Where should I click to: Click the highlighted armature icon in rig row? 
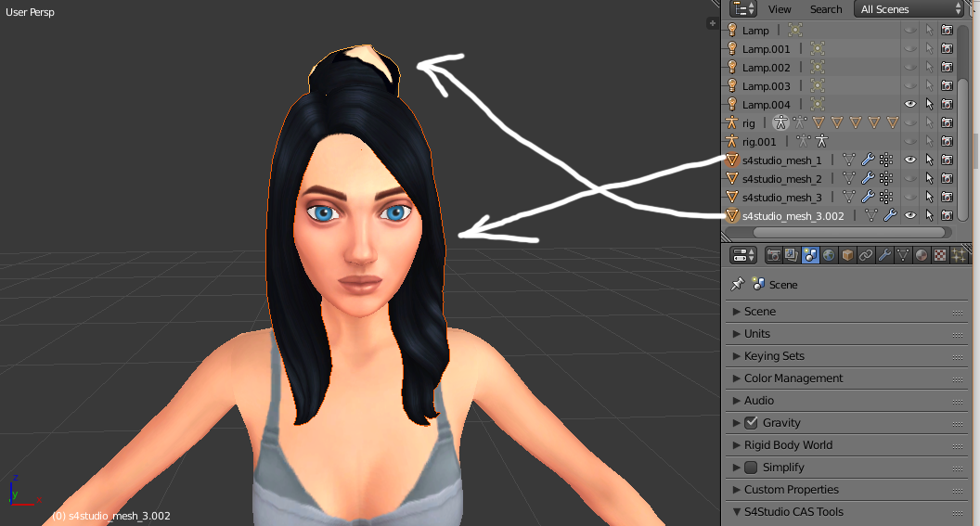click(x=780, y=123)
